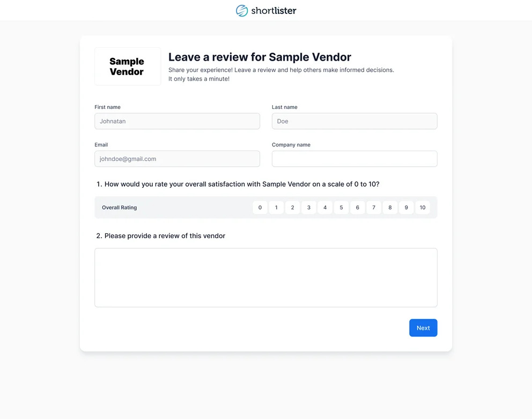Click the First name input field

[177, 121]
